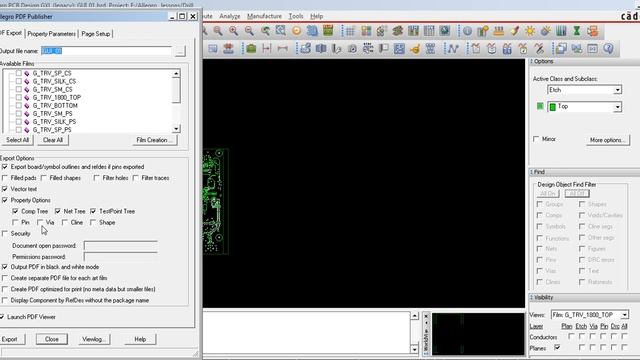Click the Zoom Previous magnifier with green arrow
The image size is (640, 360).
click(265, 31)
